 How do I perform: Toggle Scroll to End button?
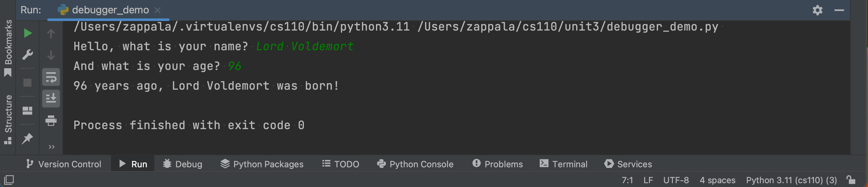51,99
